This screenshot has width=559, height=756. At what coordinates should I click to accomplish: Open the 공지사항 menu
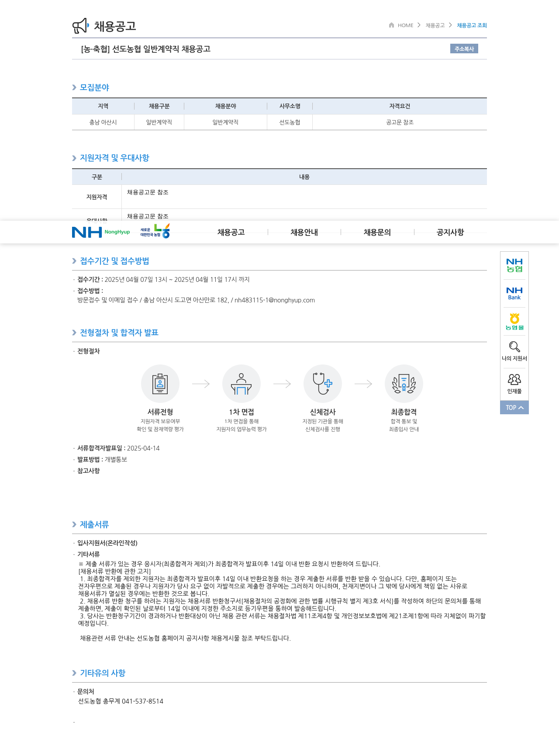(450, 232)
